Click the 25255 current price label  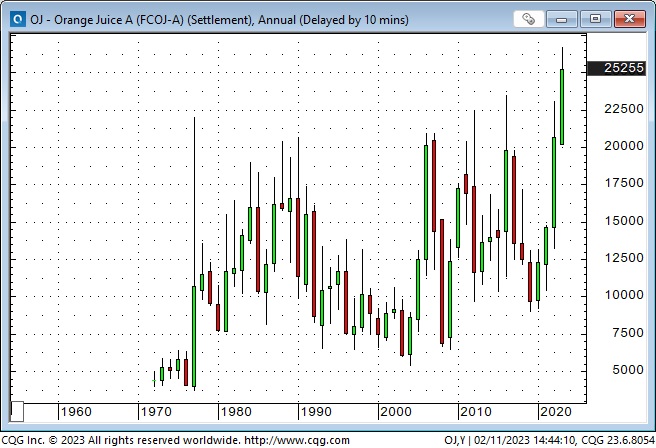coord(616,68)
